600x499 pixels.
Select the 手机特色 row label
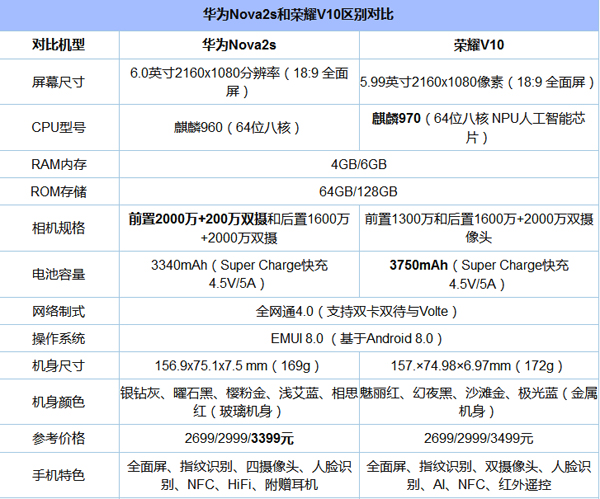[x=58, y=475]
